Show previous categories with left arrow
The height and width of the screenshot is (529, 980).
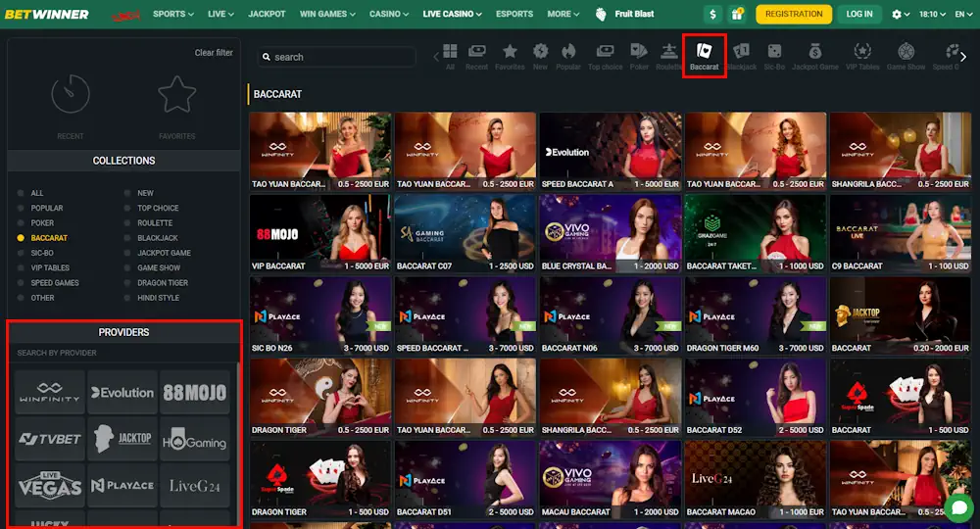pyautogui.click(x=436, y=57)
